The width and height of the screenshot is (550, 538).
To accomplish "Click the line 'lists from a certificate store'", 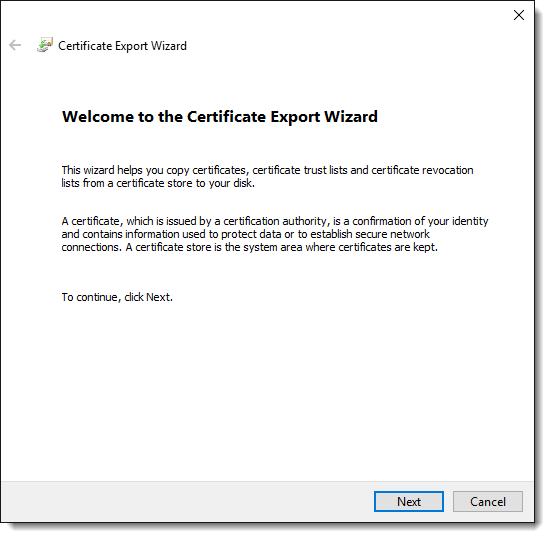I will [158, 183].
